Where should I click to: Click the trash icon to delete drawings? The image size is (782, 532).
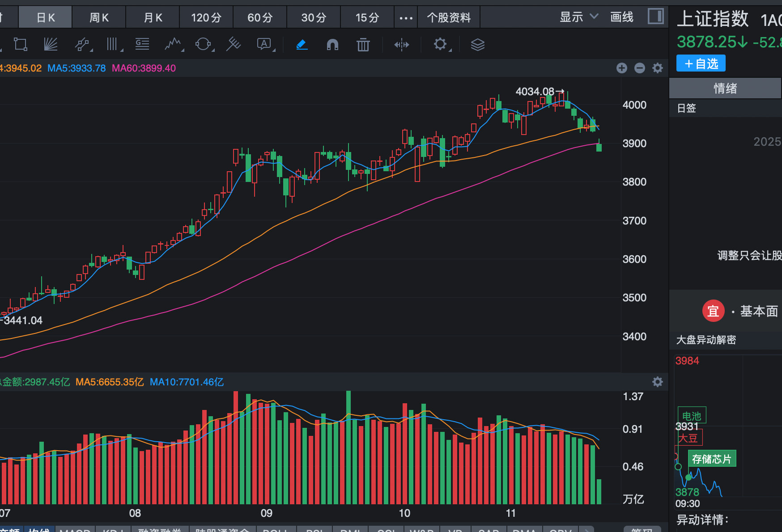363,44
